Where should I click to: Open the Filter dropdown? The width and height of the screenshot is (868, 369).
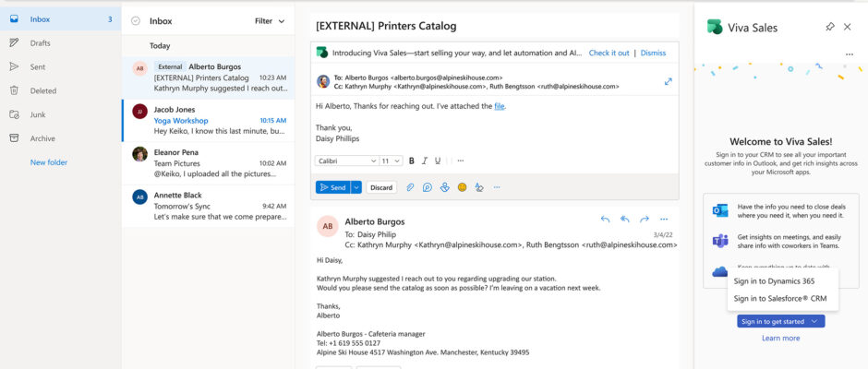pyautogui.click(x=270, y=21)
